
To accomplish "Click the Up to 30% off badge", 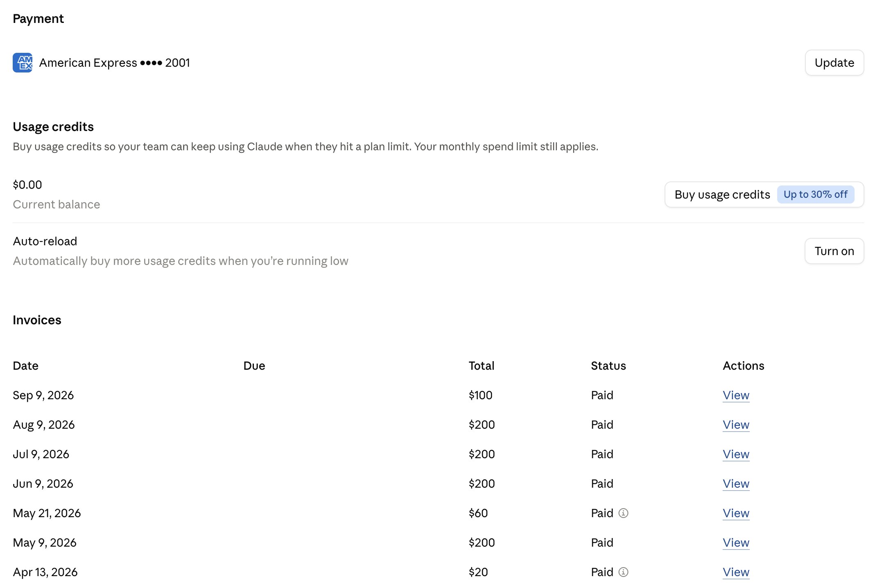I will pos(815,194).
